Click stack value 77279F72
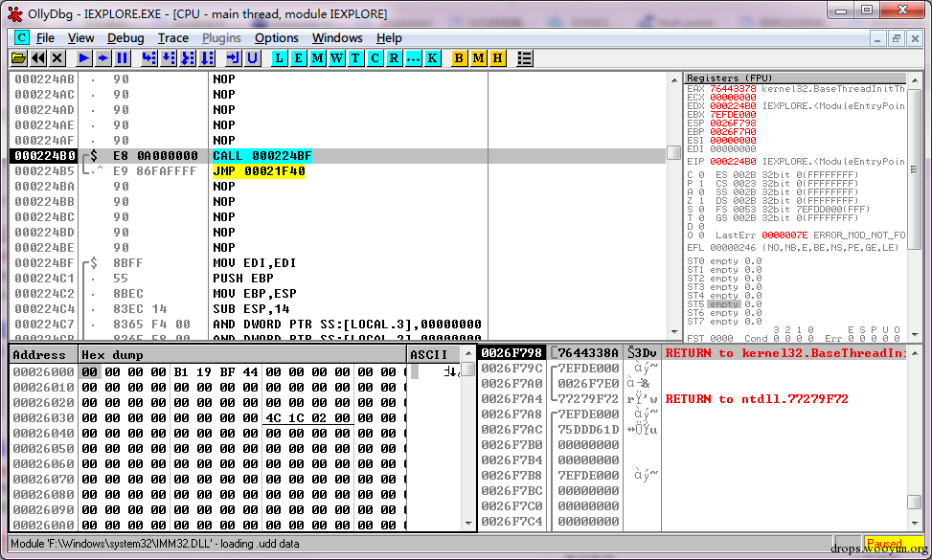 tap(588, 399)
